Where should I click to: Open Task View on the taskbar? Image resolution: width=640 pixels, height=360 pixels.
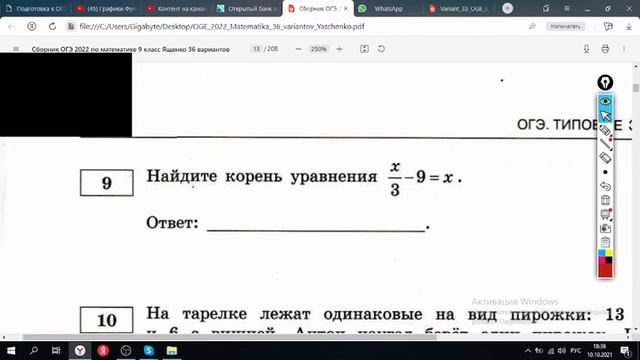[56, 350]
